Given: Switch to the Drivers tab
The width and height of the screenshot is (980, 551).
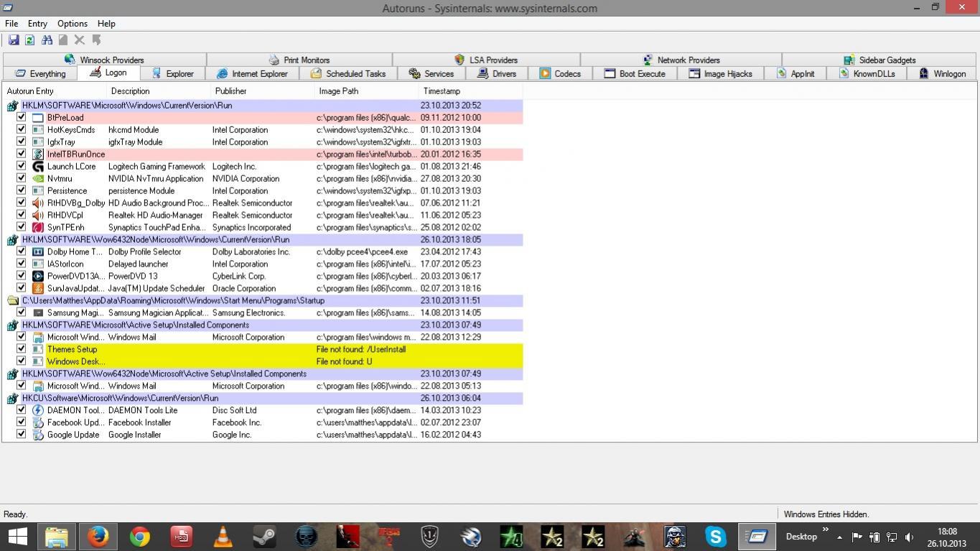Looking at the screenshot, I should click(x=497, y=73).
